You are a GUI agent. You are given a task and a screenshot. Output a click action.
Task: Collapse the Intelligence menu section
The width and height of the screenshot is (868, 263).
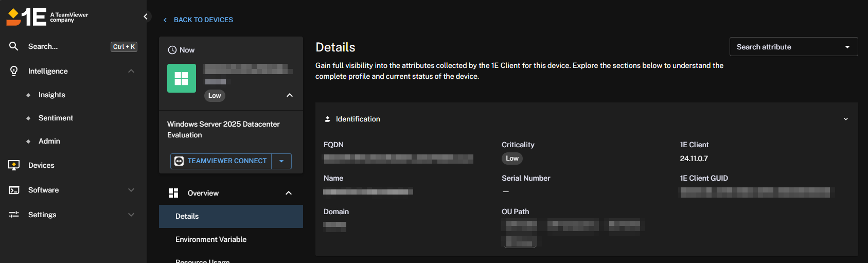coord(131,71)
